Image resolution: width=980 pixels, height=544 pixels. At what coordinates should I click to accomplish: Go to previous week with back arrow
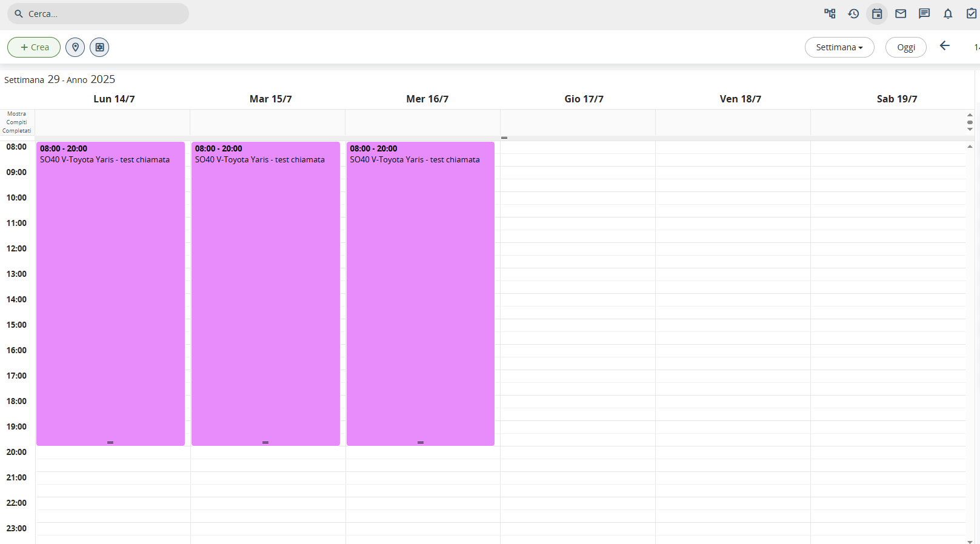coord(944,46)
